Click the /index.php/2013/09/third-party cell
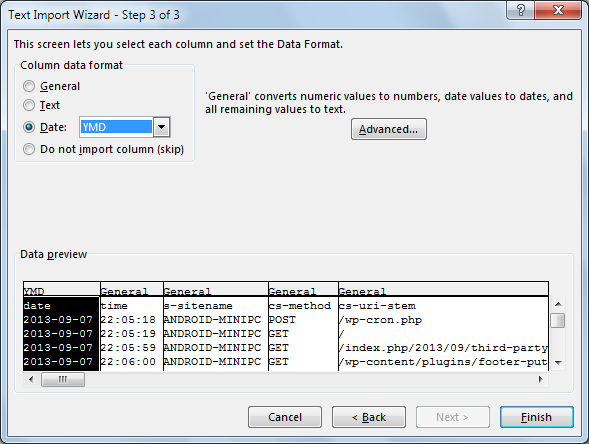589x444 pixels. coord(443,347)
